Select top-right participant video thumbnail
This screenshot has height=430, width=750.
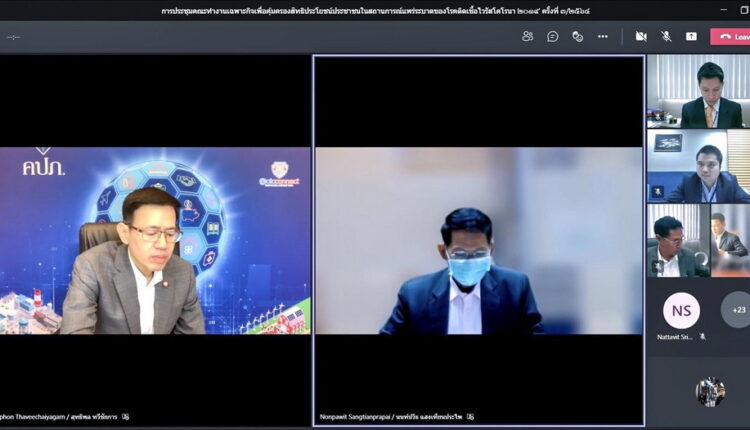click(697, 91)
